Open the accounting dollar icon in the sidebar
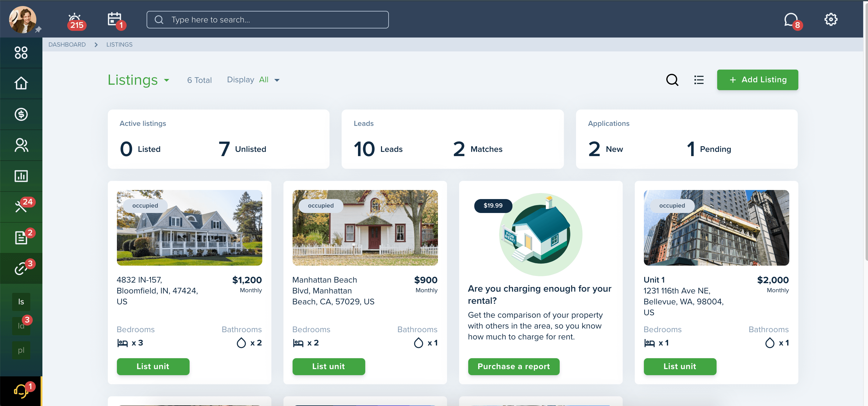 21,114
